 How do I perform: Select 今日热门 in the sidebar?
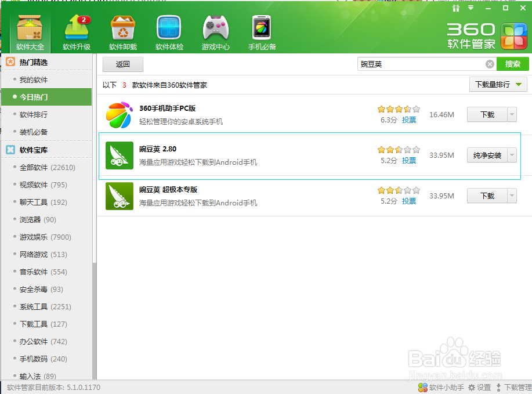[x=46, y=97]
